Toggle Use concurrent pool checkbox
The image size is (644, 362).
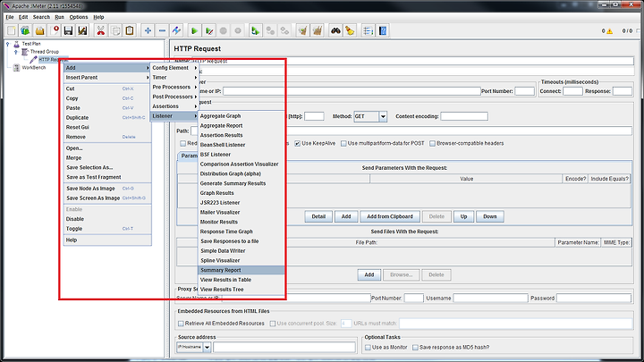(272, 324)
